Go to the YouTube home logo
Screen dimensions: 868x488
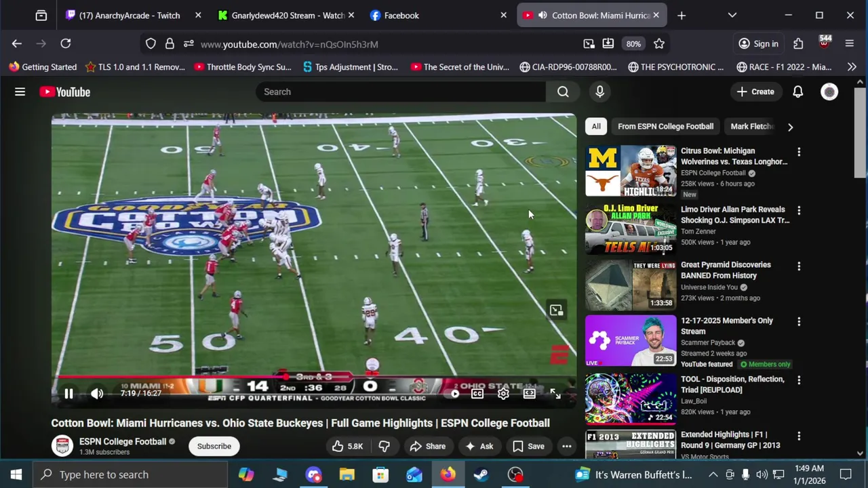[64, 91]
